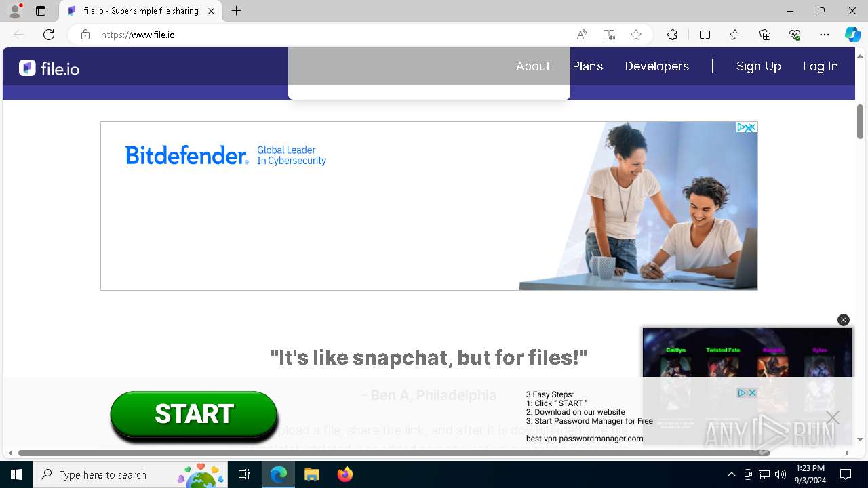
Task: Open File Explorer from taskbar
Action: pyautogui.click(x=311, y=474)
